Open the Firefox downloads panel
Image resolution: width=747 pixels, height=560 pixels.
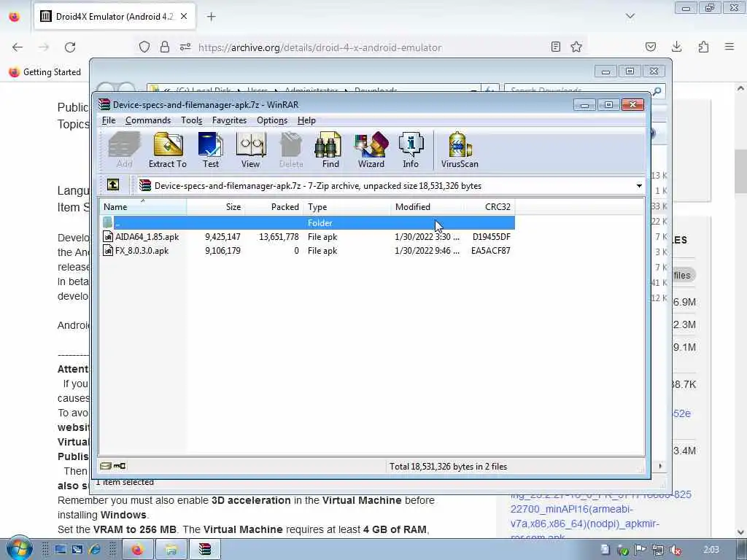(676, 47)
